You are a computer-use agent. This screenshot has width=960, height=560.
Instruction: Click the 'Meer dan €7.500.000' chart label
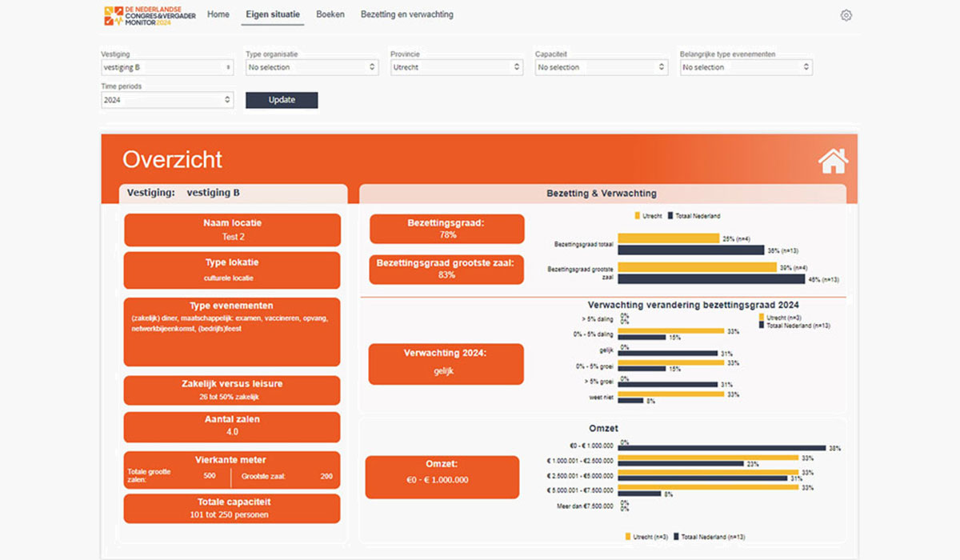(x=585, y=506)
